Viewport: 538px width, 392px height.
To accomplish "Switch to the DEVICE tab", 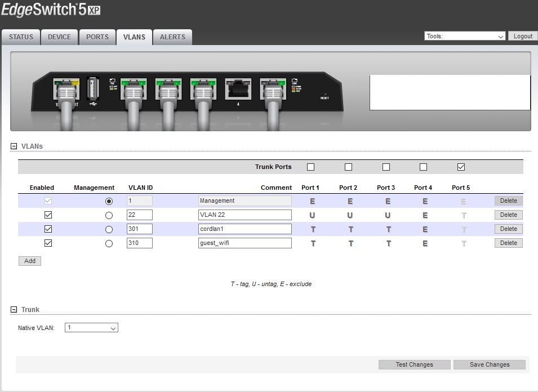I will 59,37.
